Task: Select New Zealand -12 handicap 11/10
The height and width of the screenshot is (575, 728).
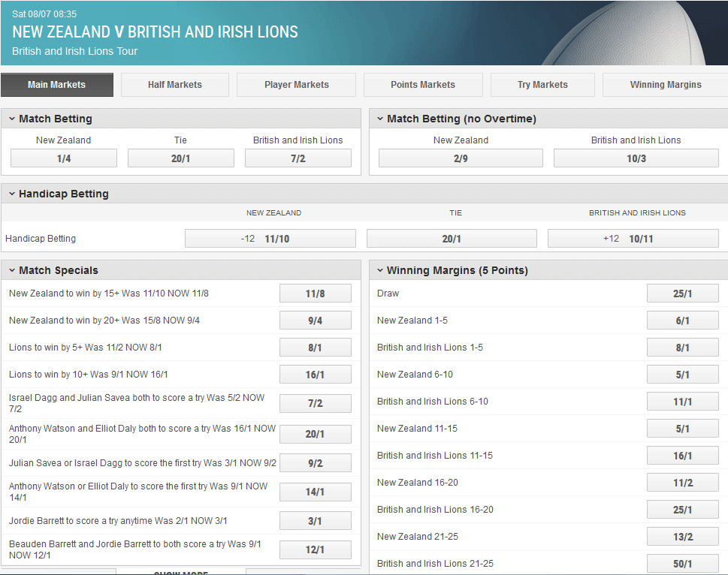Action: [x=270, y=239]
